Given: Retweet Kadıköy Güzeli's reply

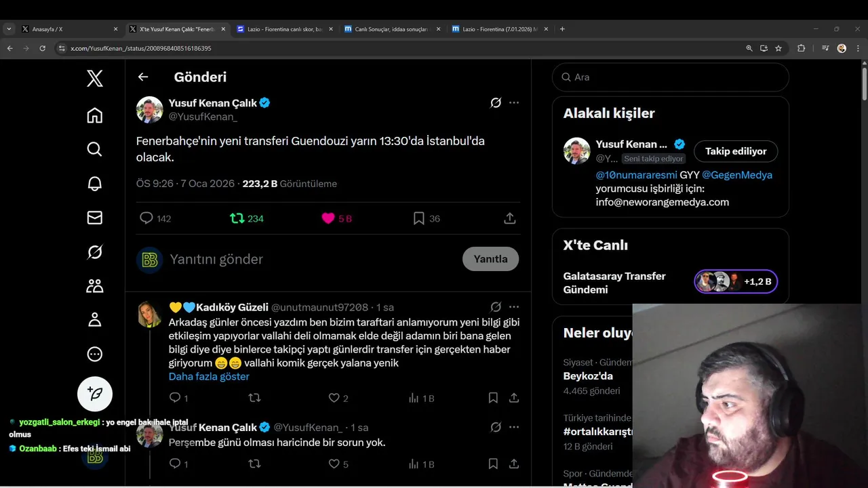Looking at the screenshot, I should coord(255,398).
